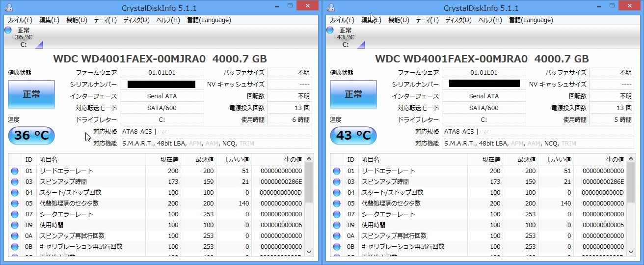
Task: Open ヘルプ(H) menu in left window
Action: coord(168,20)
